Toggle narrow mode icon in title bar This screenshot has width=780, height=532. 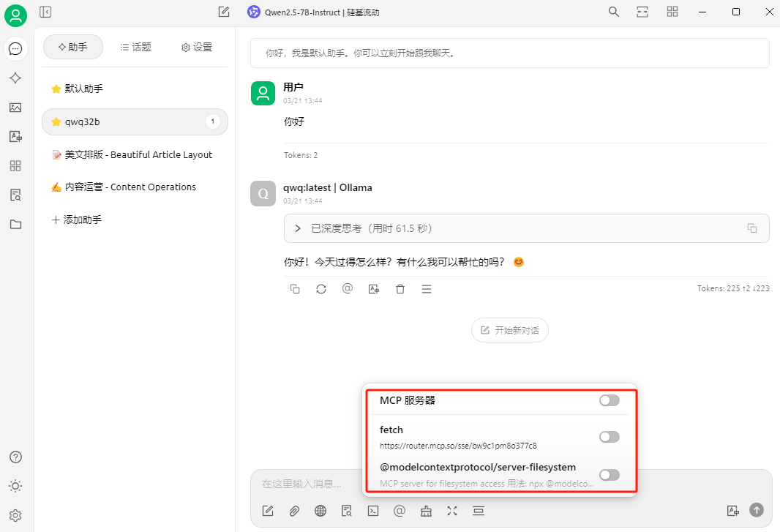[642, 12]
